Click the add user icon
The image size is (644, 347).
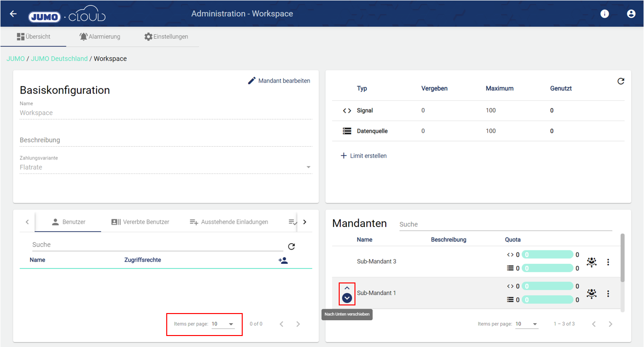(283, 260)
